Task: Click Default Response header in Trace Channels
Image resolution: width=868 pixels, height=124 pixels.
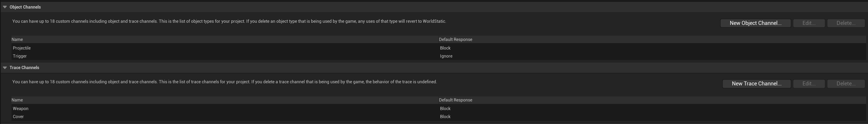Action: (x=455, y=100)
